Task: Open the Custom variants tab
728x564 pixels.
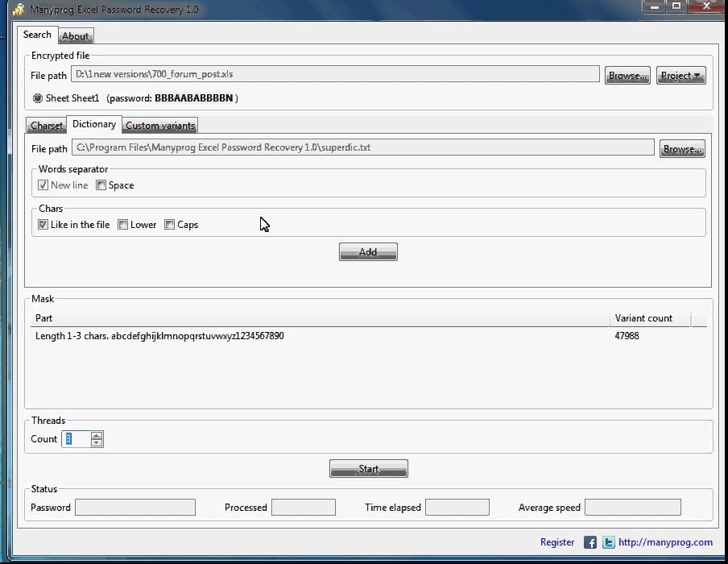Action: [160, 126]
